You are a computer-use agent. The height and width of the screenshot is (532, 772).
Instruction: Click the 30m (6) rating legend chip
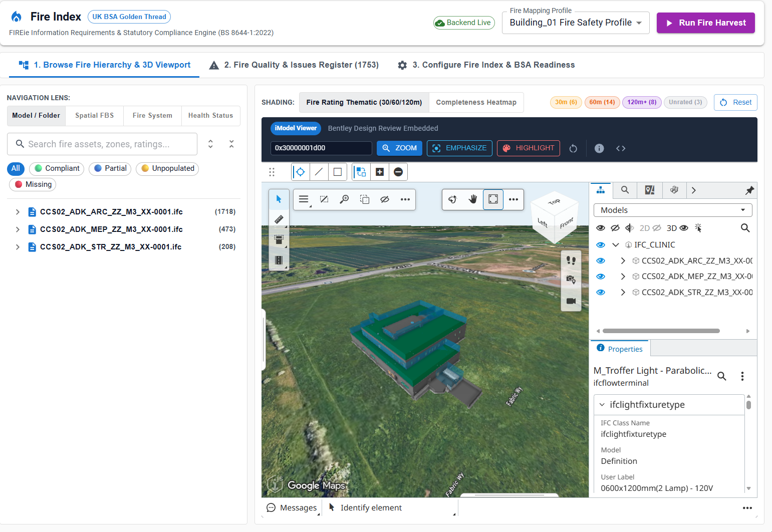pyautogui.click(x=566, y=102)
